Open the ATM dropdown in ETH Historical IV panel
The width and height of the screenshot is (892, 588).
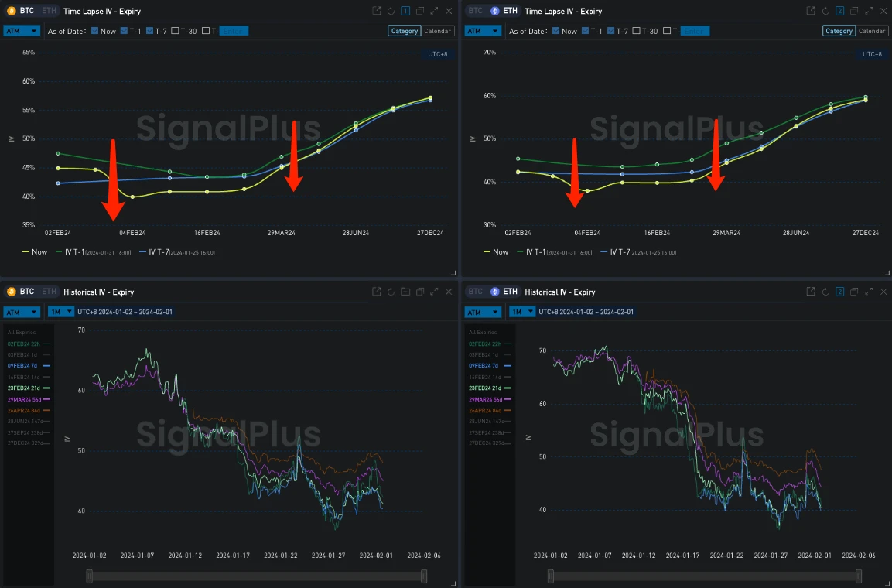(x=483, y=312)
